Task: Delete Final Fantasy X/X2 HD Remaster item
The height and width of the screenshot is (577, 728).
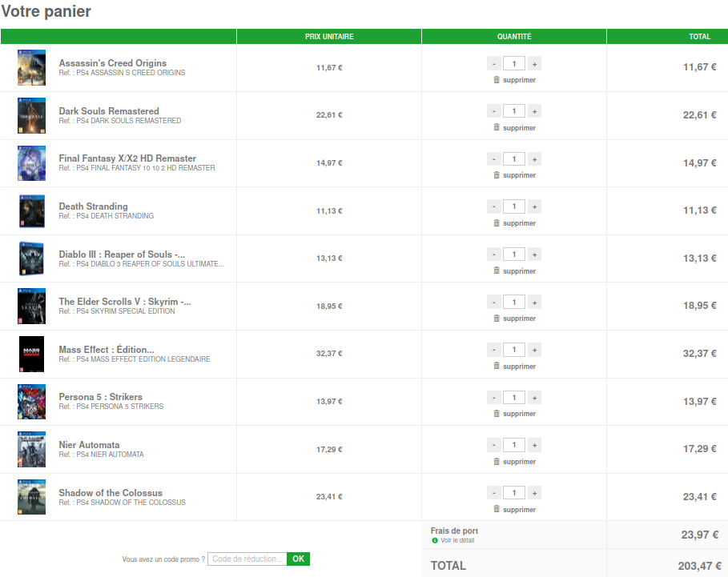Action: click(514, 175)
